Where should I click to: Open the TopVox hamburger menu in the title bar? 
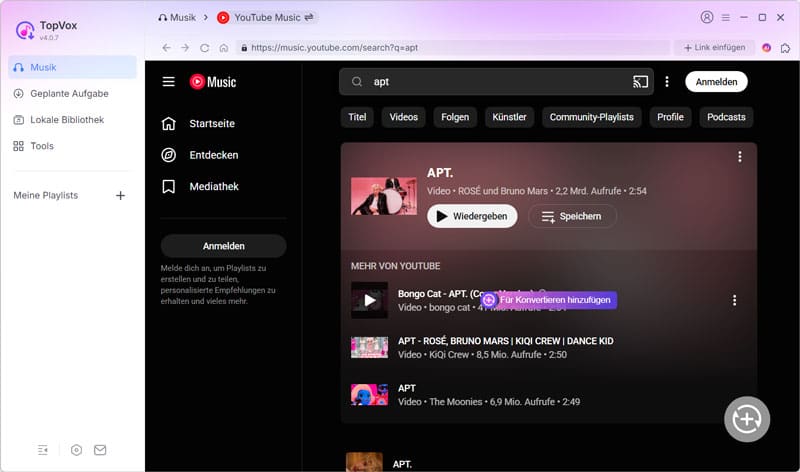pos(726,17)
